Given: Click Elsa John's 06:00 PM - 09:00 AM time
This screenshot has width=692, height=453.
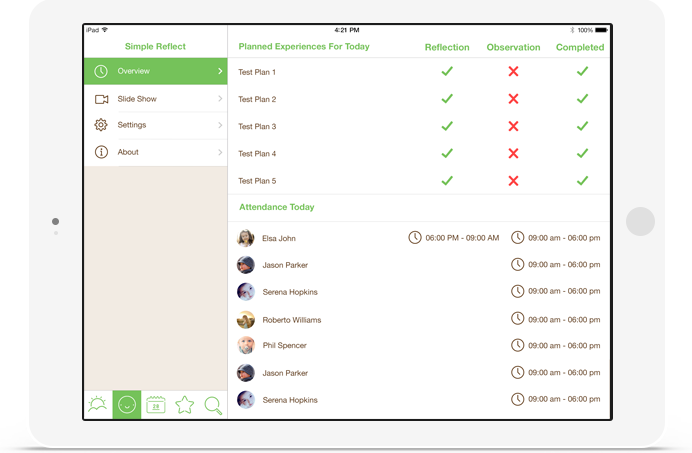Looking at the screenshot, I should pyautogui.click(x=461, y=238).
